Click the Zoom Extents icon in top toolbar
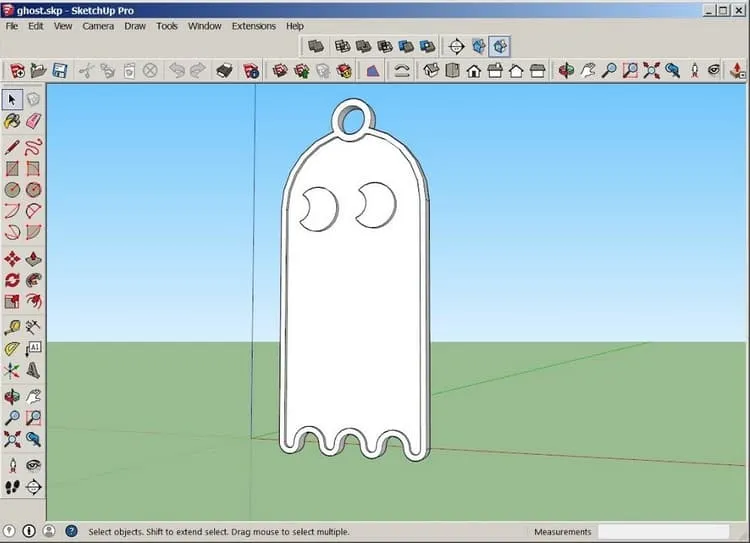Image resolution: width=750 pixels, height=543 pixels. click(651, 71)
